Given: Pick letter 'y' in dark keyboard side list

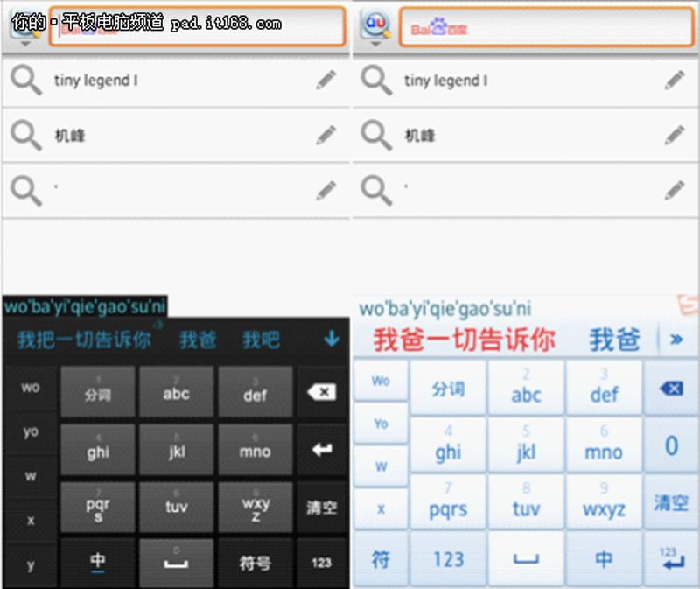Looking at the screenshot, I should [31, 565].
